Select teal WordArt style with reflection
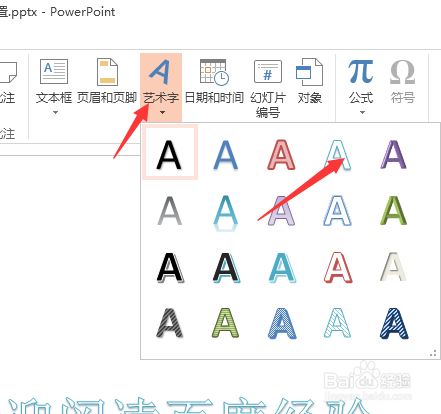441x414 pixels. pyautogui.click(x=226, y=213)
